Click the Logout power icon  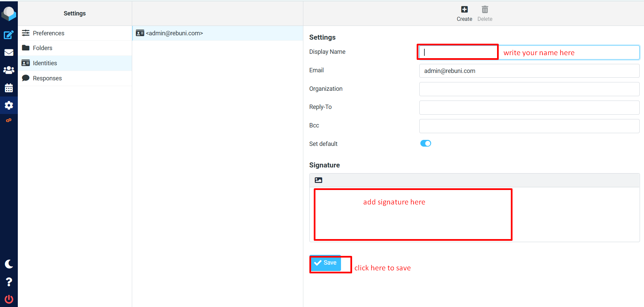tap(9, 299)
